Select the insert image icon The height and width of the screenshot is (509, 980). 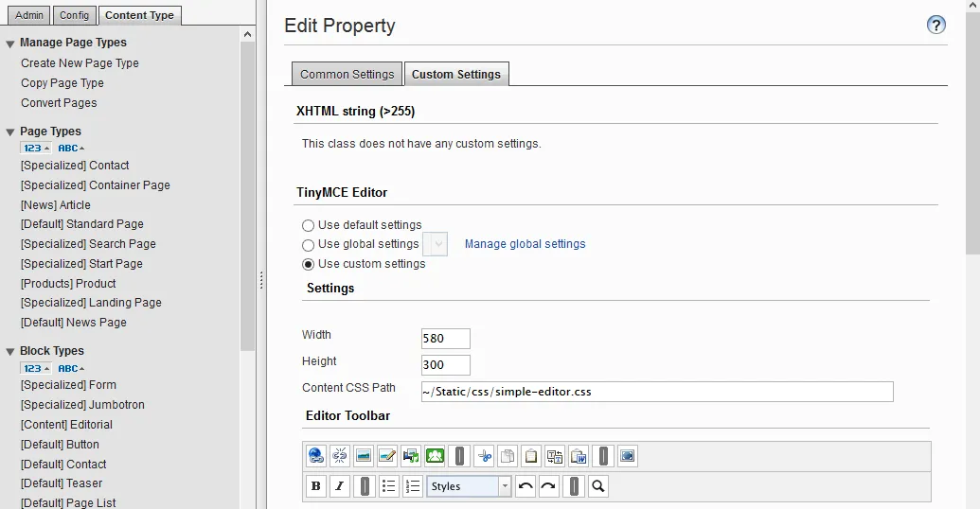364,456
